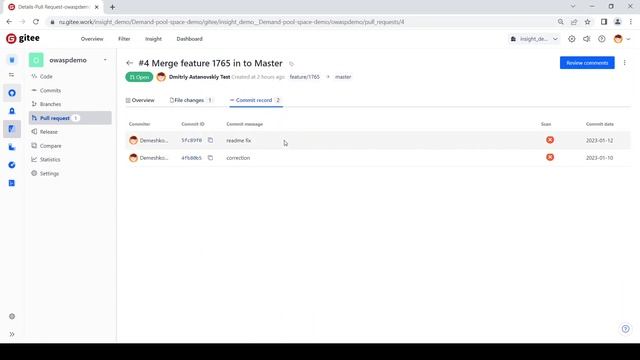Open commit 4fb88b5 link

coord(191,158)
